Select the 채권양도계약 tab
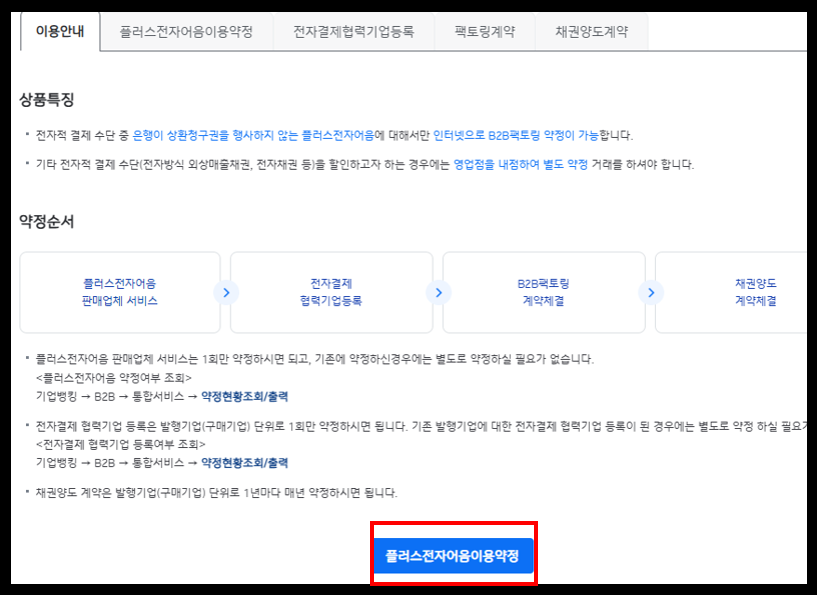 click(x=591, y=32)
